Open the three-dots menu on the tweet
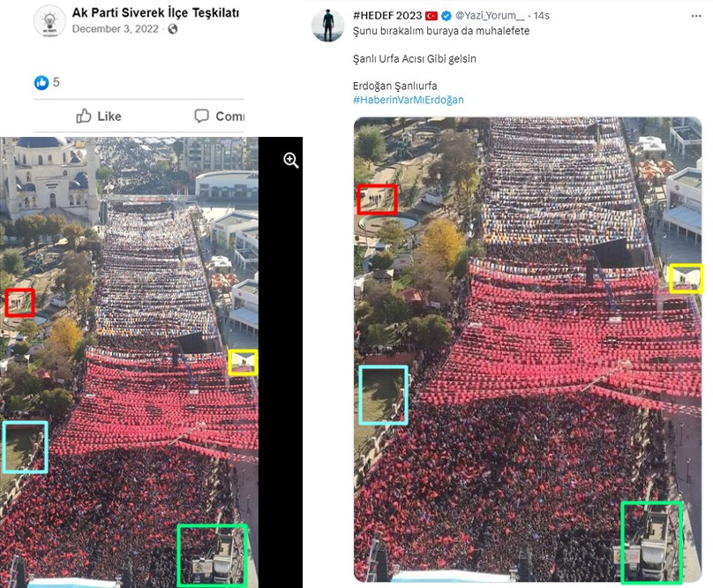 click(695, 16)
